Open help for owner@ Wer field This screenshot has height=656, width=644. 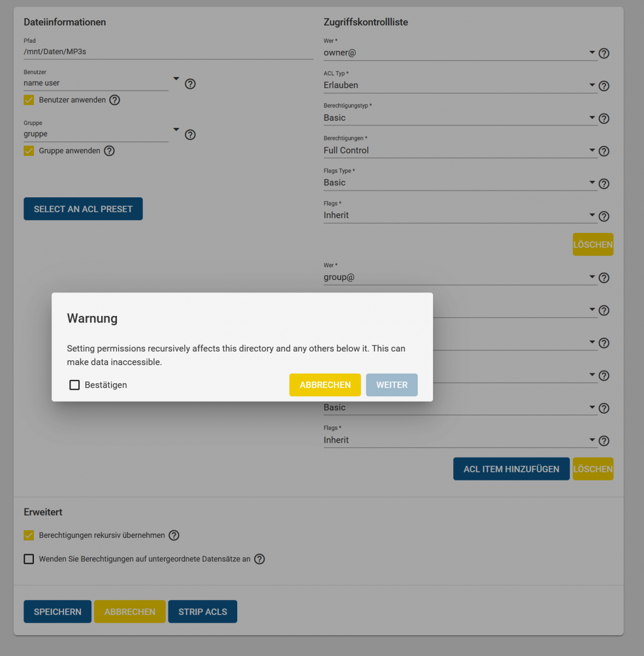[x=604, y=53]
